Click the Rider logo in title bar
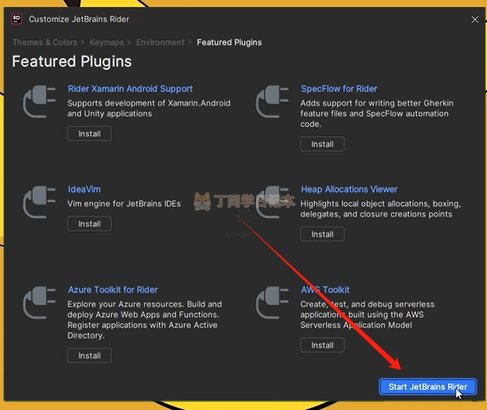The width and height of the screenshot is (487, 410). 16,19
